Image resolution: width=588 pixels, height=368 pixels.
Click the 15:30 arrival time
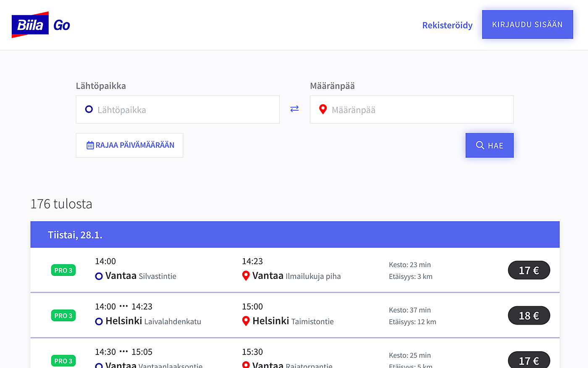click(252, 352)
